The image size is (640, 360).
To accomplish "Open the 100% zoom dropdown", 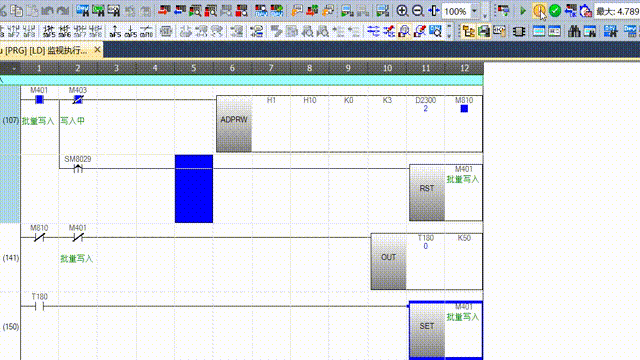I will pyautogui.click(x=474, y=11).
